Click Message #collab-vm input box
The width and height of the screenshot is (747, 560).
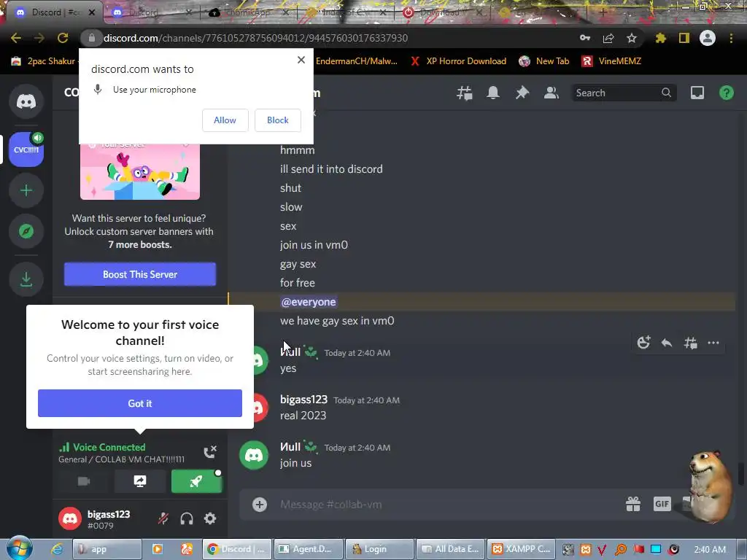click(448, 505)
